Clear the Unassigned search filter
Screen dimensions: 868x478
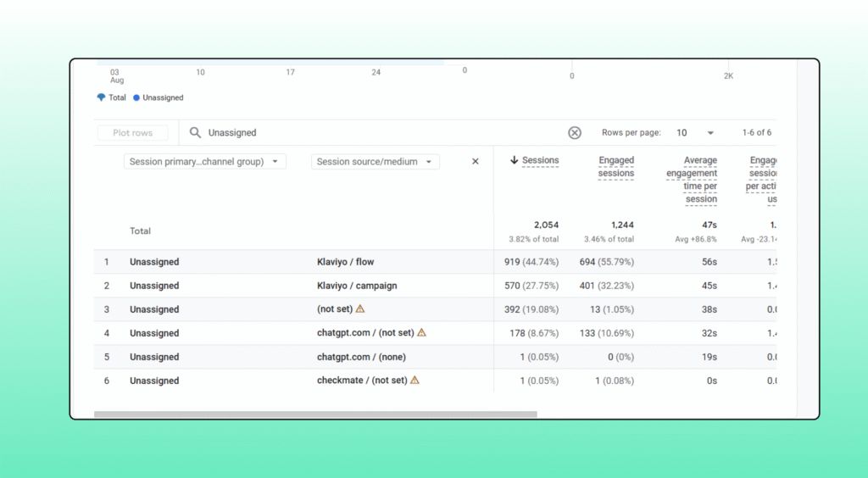(575, 133)
